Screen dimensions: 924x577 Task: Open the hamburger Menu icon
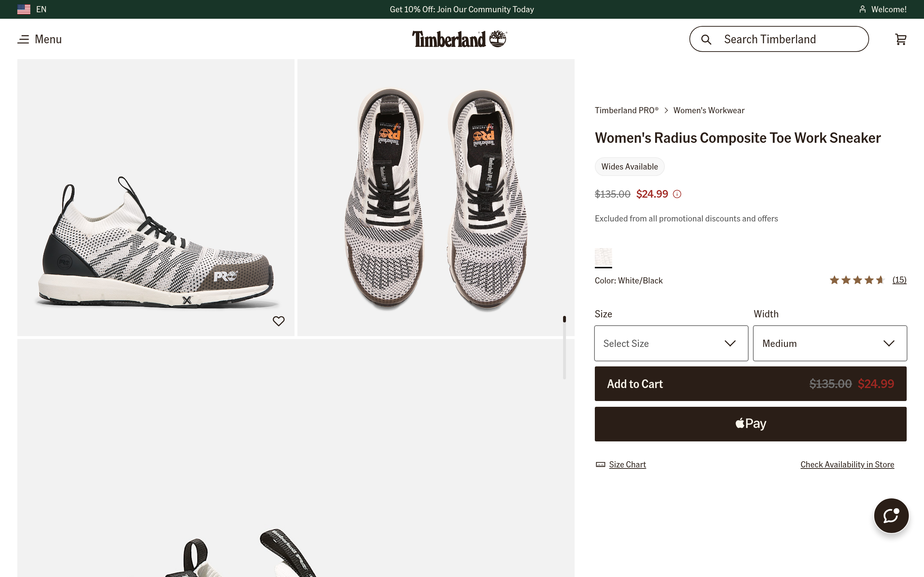23,39
